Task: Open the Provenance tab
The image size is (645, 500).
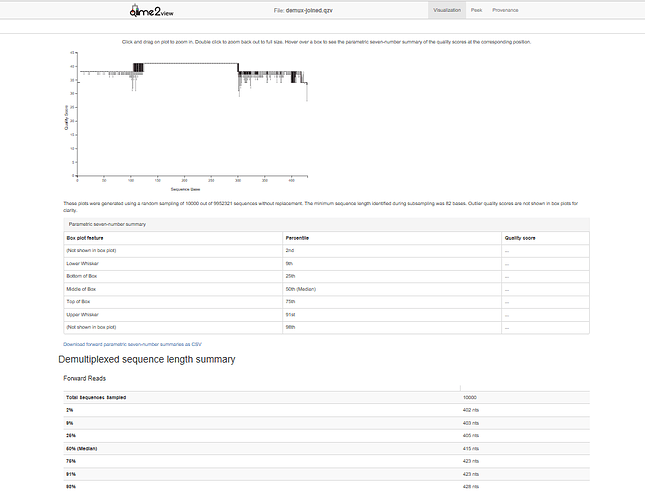Action: pyautogui.click(x=505, y=10)
